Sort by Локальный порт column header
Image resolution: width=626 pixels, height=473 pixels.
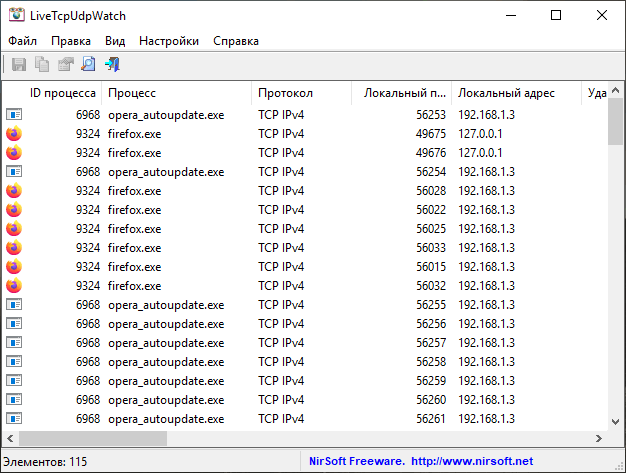[x=402, y=93]
